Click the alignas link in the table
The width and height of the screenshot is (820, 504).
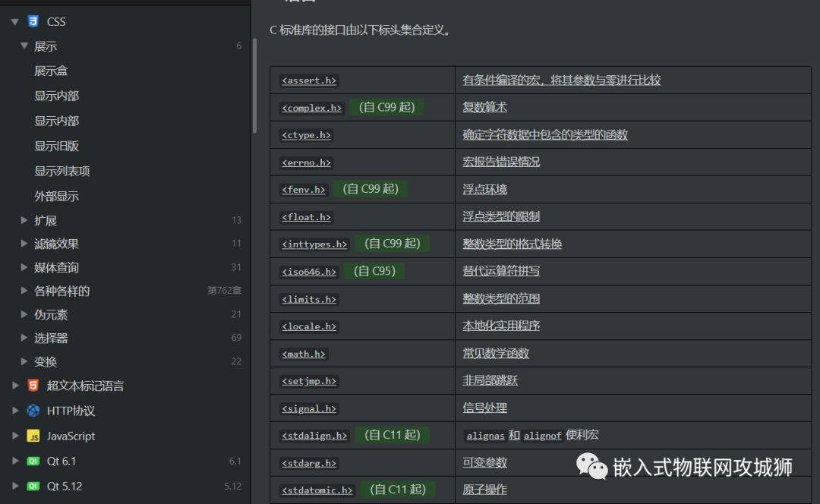click(x=485, y=435)
